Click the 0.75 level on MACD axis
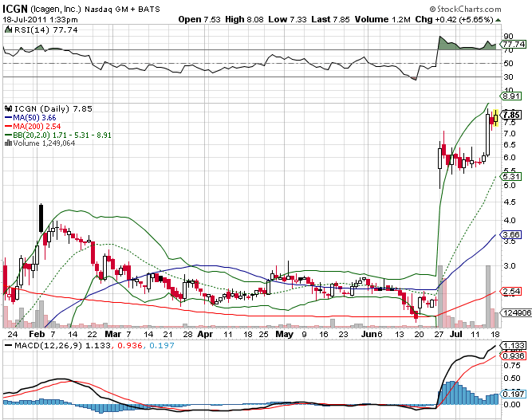The image size is (532, 420). click(x=512, y=366)
